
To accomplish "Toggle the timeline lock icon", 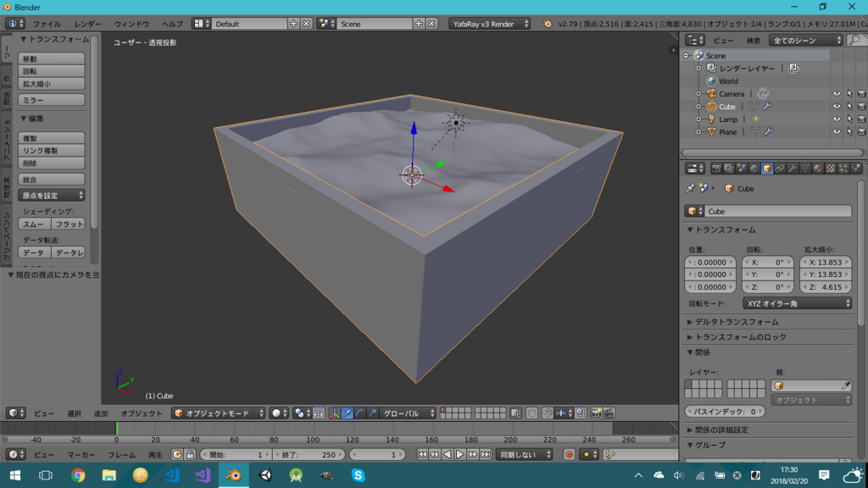I will [x=190, y=455].
